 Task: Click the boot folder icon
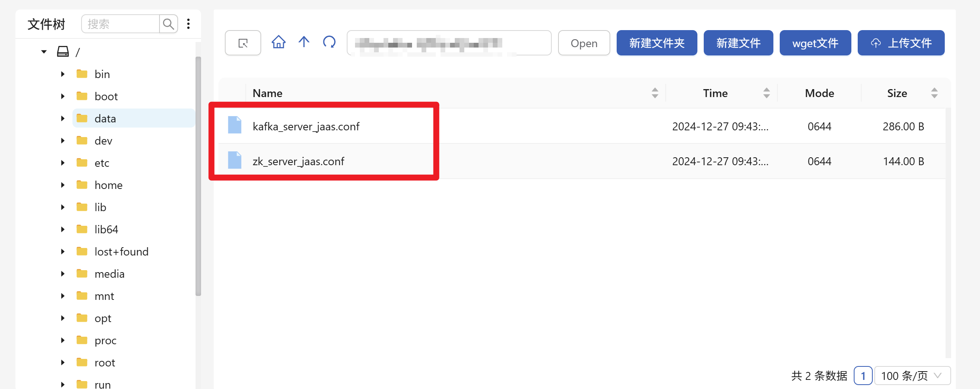(x=82, y=96)
